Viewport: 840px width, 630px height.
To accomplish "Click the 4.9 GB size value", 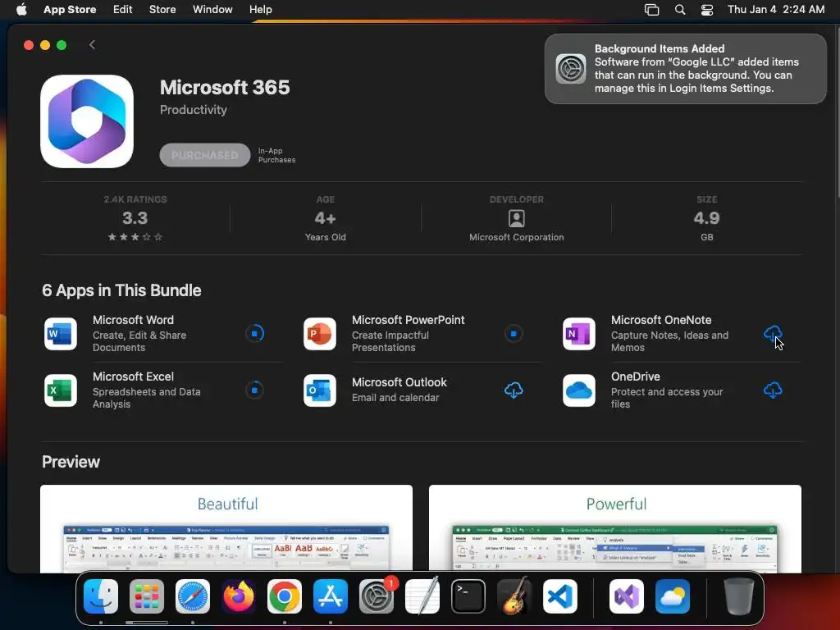I will (x=706, y=218).
